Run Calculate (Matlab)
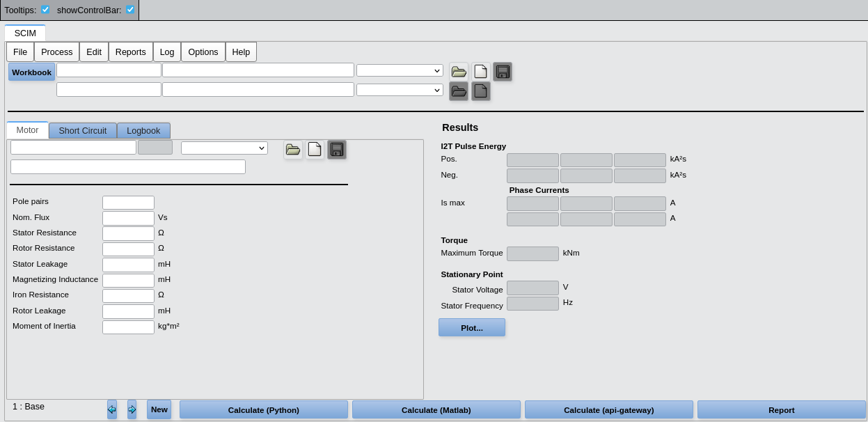 click(x=436, y=409)
